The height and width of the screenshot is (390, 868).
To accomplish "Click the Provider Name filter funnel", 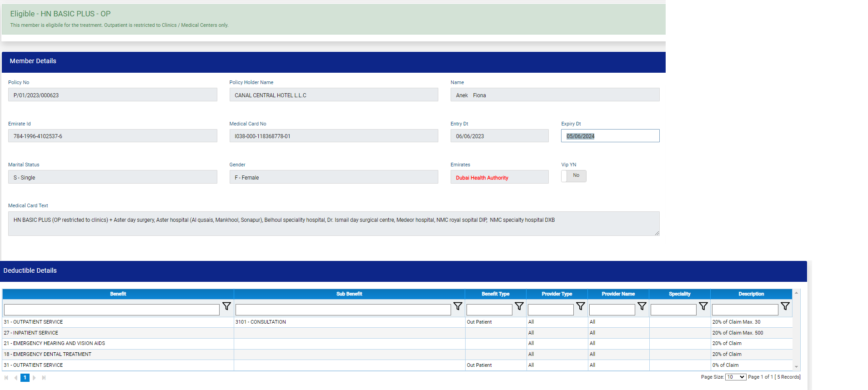I will [642, 306].
